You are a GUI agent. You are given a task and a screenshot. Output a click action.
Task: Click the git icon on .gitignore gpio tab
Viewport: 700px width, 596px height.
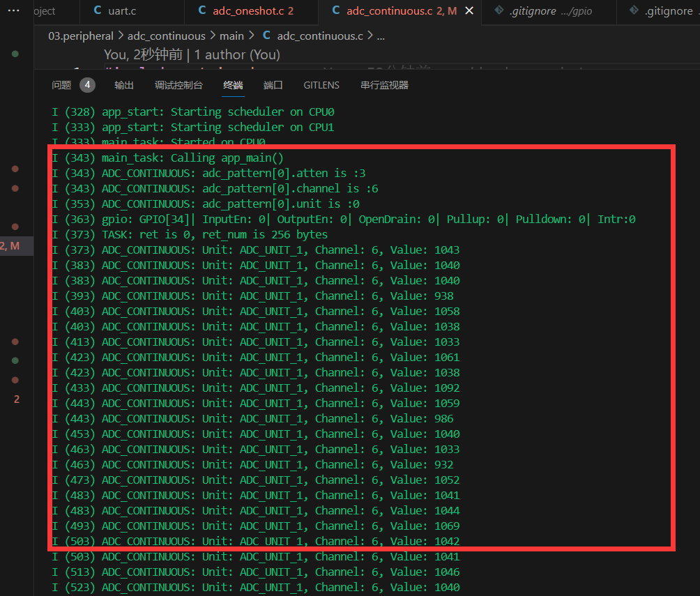tap(499, 10)
